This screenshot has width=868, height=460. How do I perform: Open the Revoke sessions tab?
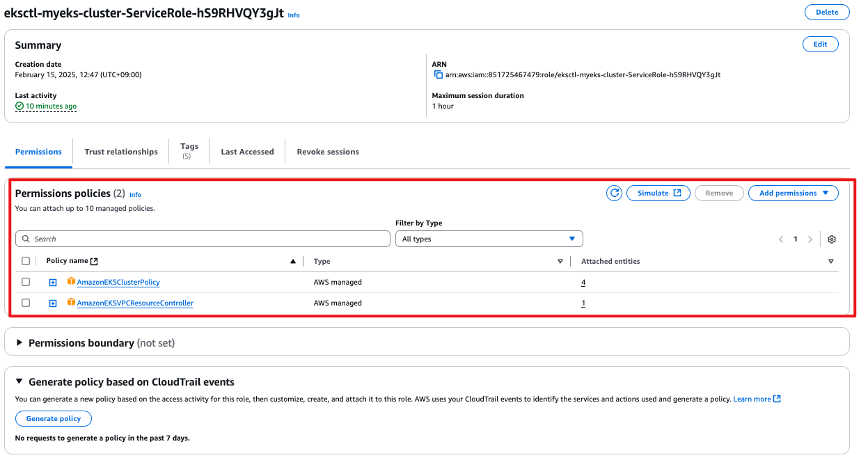(x=328, y=152)
